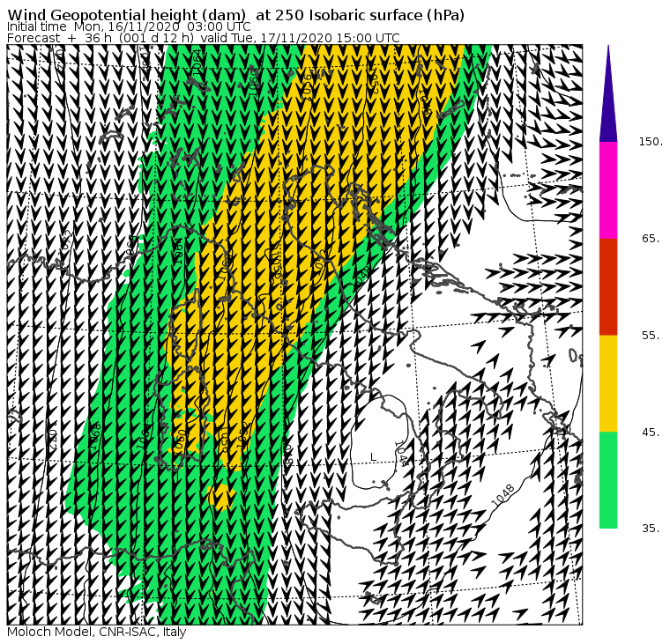Image resolution: width=670 pixels, height=644 pixels.
Task: Click the 'Moloch Model, CNR-ISAC, Italy' caption
Action: (x=97, y=632)
